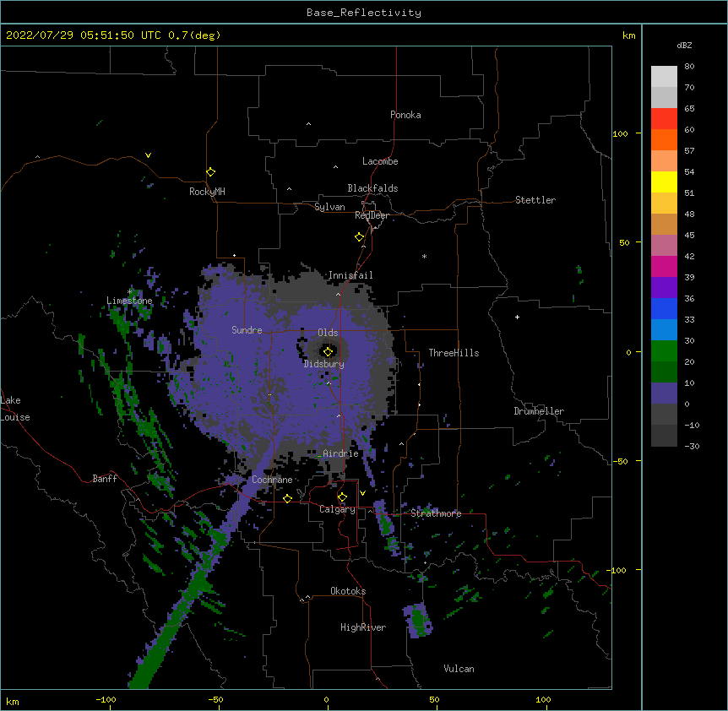Screen dimensions: 728x711
Task: Select the 65 dBZ red color swatch
Action: coord(664,118)
